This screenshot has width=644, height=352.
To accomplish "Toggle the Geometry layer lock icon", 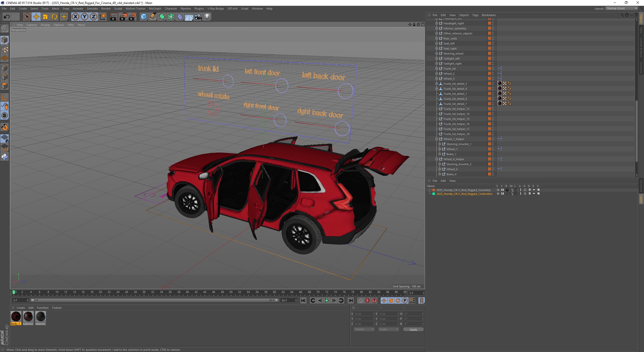I will (516, 190).
